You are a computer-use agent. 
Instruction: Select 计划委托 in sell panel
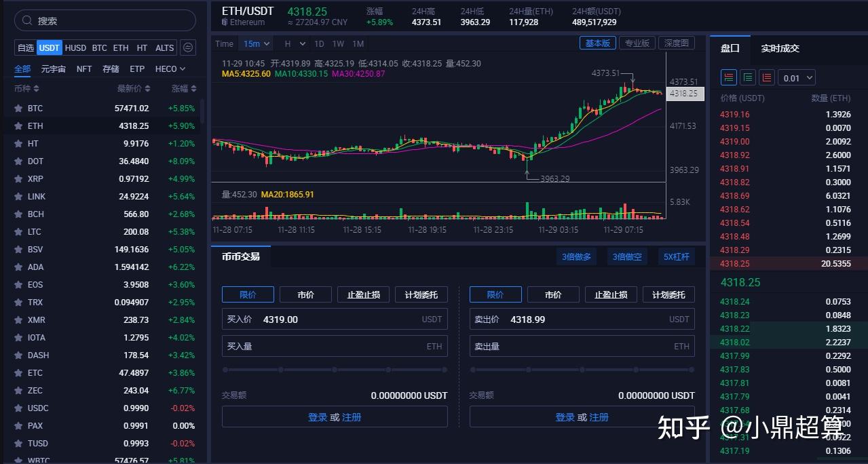[668, 294]
